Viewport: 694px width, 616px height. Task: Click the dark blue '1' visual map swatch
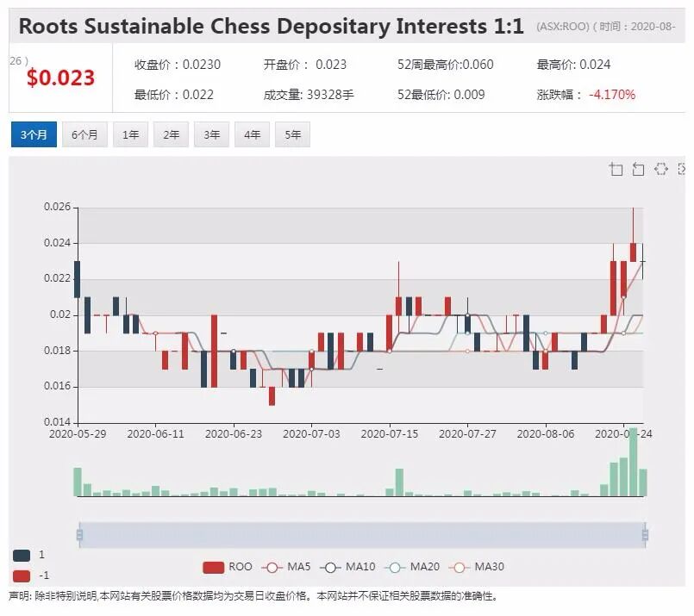click(22, 556)
